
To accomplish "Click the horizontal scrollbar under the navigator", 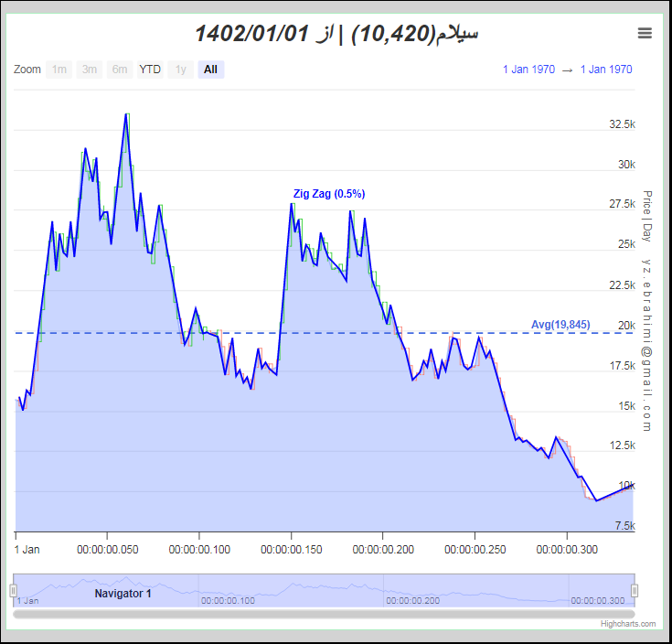I will coord(324,614).
